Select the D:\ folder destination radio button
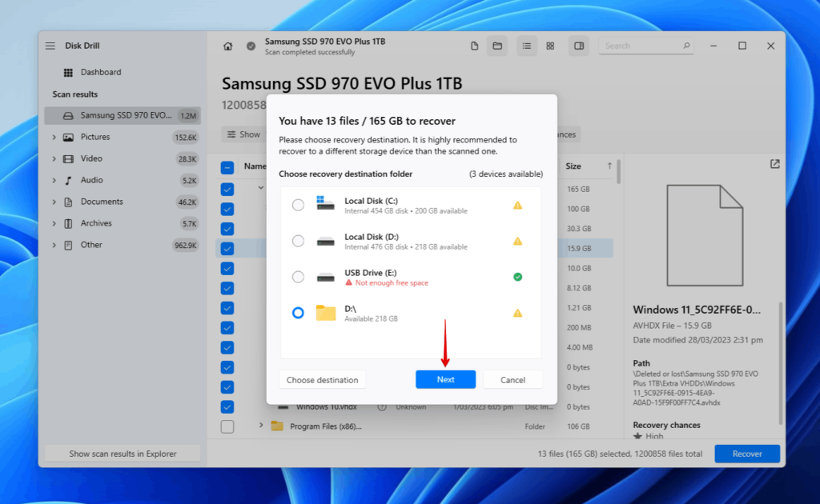The image size is (820, 504). [x=299, y=313]
